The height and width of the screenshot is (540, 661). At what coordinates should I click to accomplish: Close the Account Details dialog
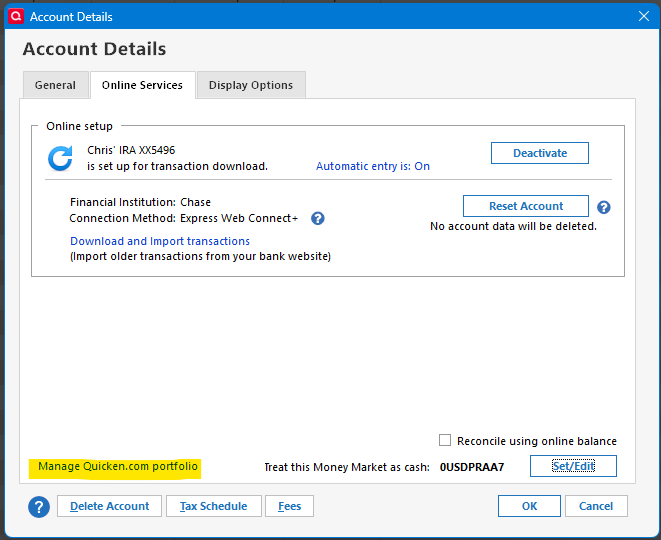(643, 16)
